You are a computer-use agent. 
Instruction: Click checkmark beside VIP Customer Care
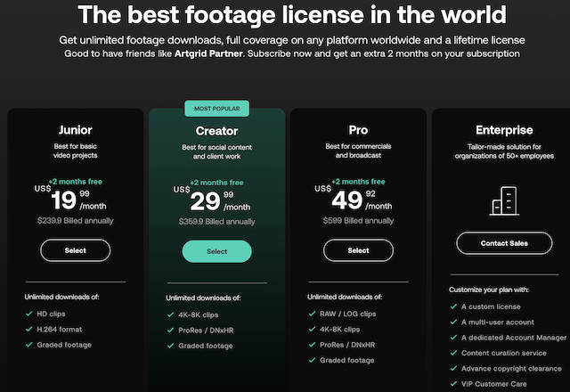(453, 384)
